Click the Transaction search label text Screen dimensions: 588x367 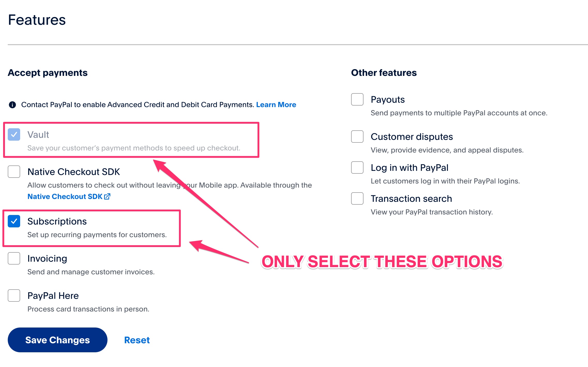pyautogui.click(x=411, y=199)
